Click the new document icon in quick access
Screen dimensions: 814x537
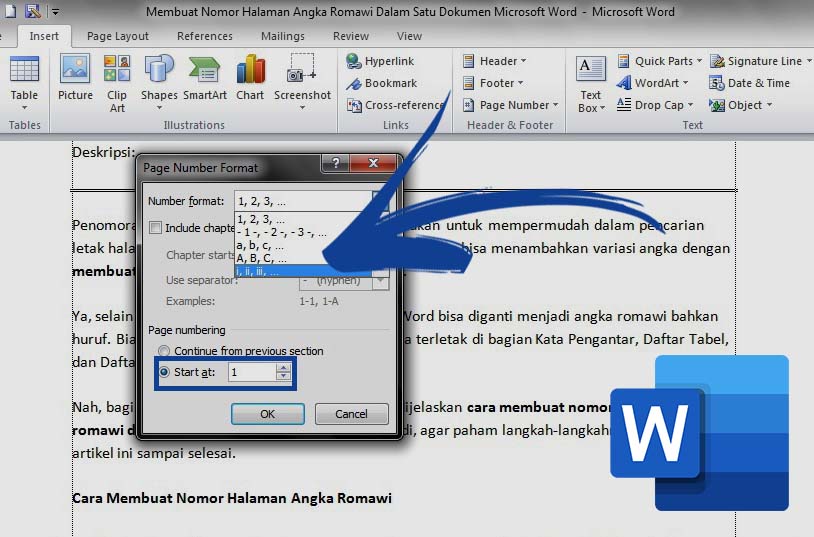[x=10, y=11]
